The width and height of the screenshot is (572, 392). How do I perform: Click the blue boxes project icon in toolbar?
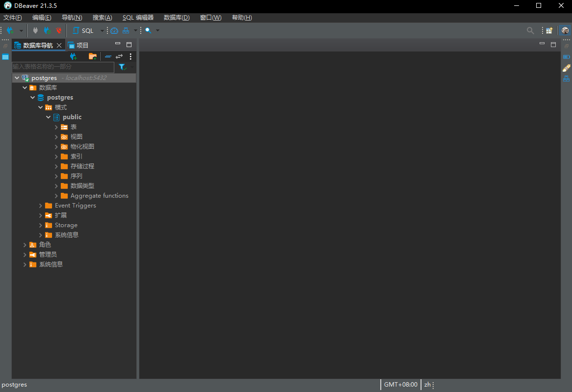coord(126,30)
